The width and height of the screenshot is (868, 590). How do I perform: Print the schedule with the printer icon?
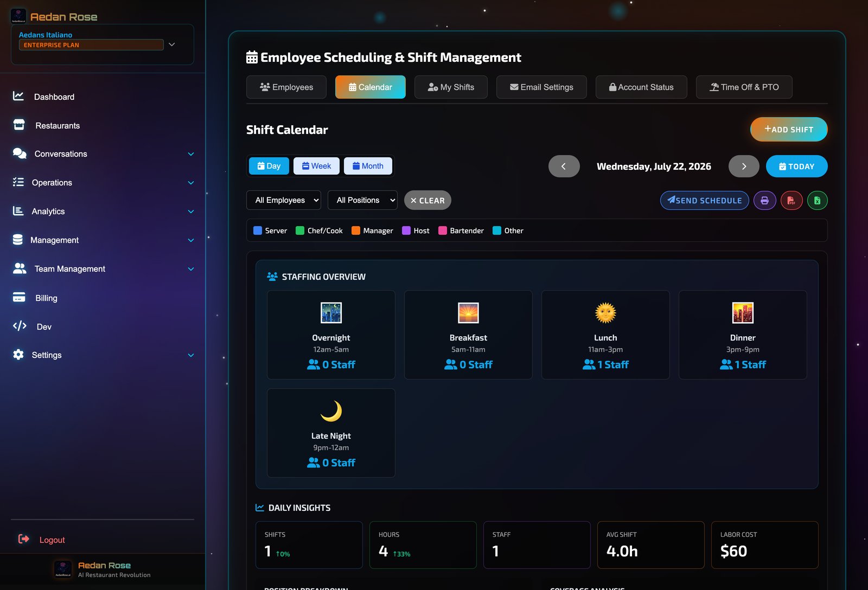click(x=764, y=201)
